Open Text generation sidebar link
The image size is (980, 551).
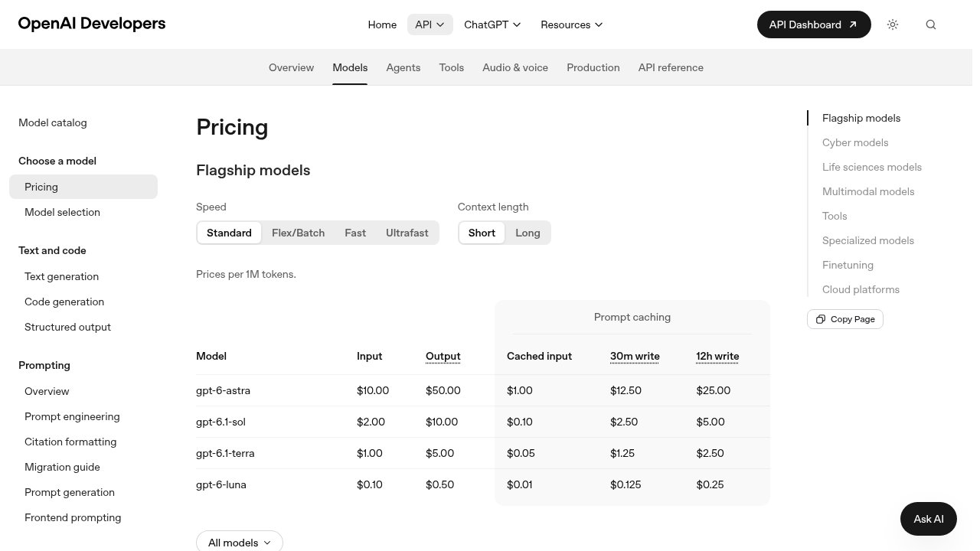click(x=61, y=276)
